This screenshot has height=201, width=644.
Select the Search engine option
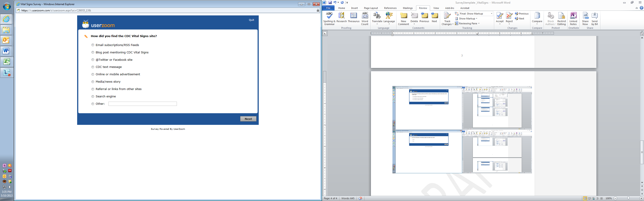pyautogui.click(x=93, y=96)
